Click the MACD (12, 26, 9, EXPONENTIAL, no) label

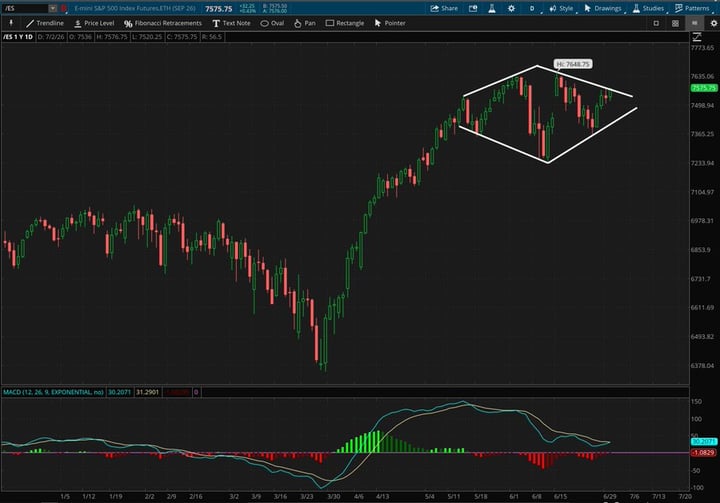(x=53, y=392)
